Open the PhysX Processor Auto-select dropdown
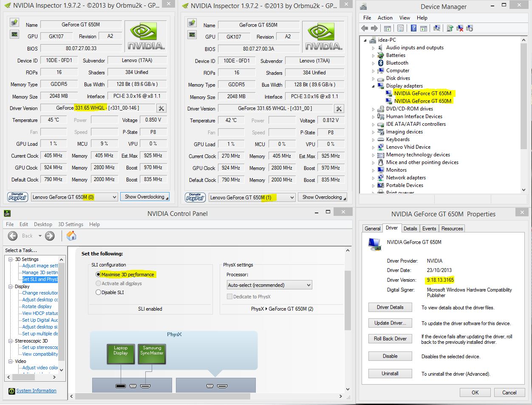 click(269, 285)
